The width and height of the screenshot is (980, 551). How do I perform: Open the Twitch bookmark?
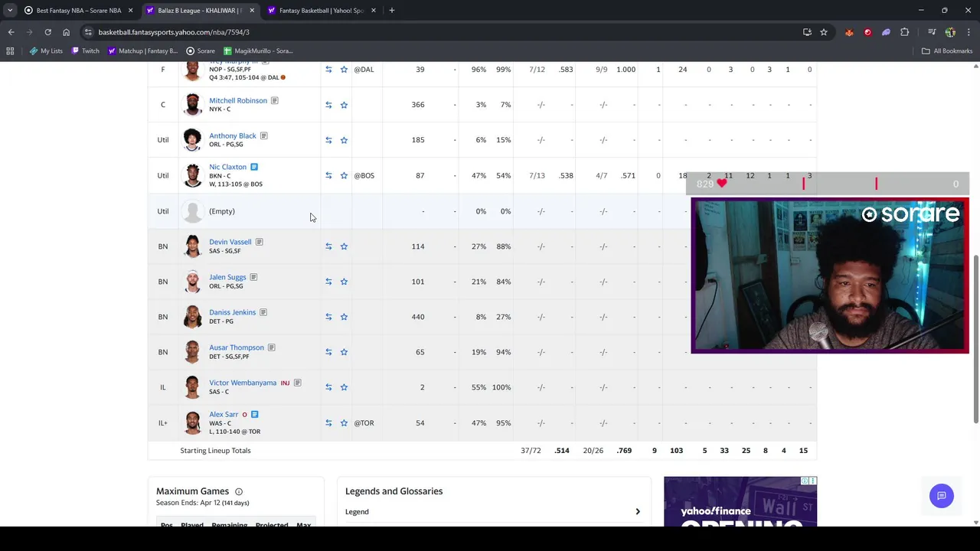85,51
